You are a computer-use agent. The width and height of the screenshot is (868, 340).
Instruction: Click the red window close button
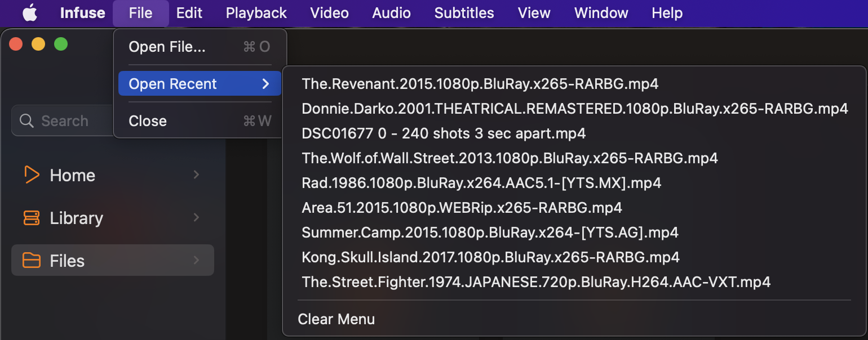coord(16,44)
